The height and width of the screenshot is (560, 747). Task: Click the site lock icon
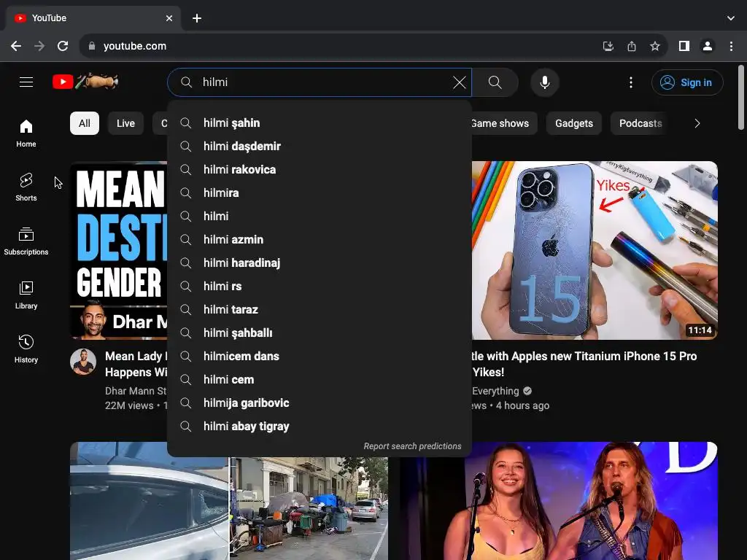[x=92, y=46]
